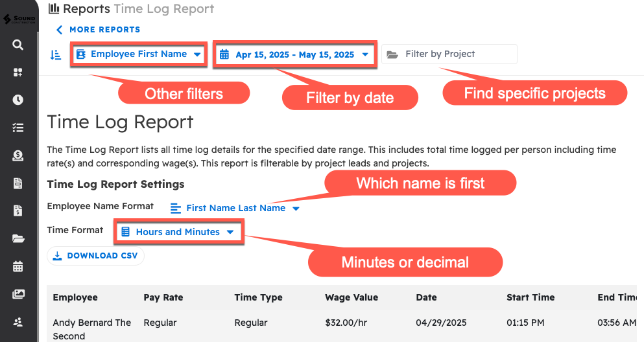Viewport: 644px width, 342px height.
Task: Open the people/team icon in sidebar
Action: click(x=18, y=322)
